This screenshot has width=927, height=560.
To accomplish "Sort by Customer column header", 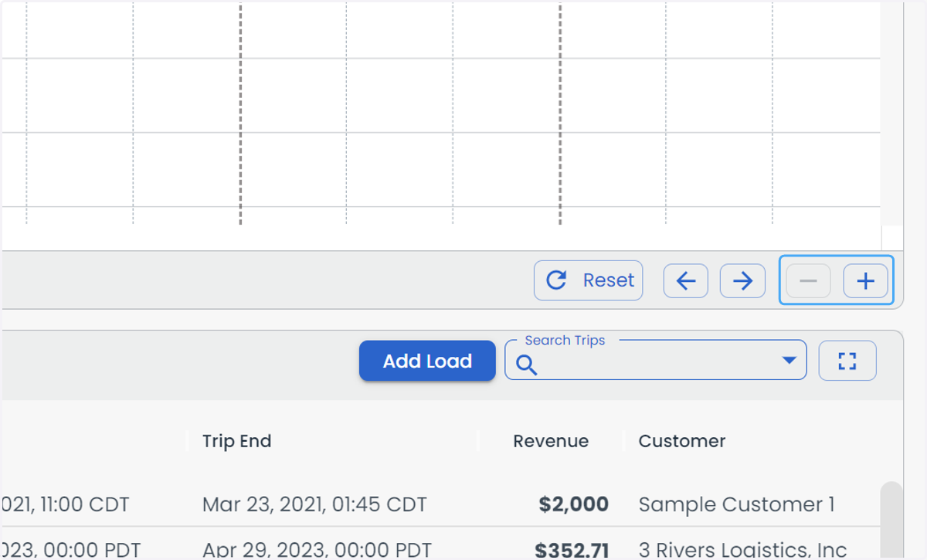I will tap(682, 441).
